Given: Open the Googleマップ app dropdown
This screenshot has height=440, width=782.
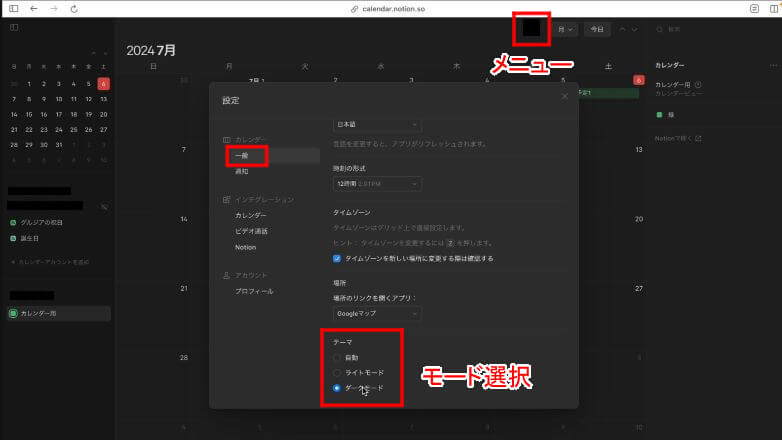Looking at the screenshot, I should click(x=377, y=314).
